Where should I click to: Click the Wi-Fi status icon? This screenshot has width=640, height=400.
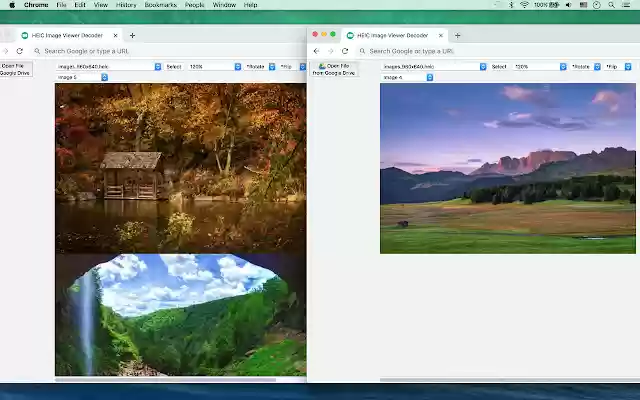(x=524, y=5)
